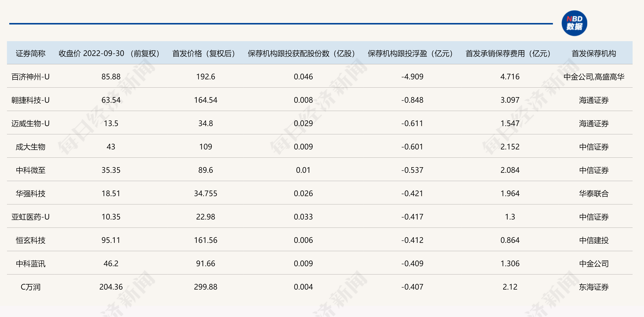Click closing price 63.54
The width and height of the screenshot is (644, 317).
pyautogui.click(x=111, y=100)
